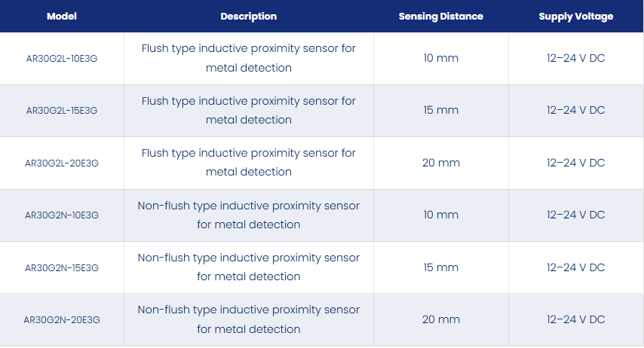Click the Model column header

click(x=62, y=17)
